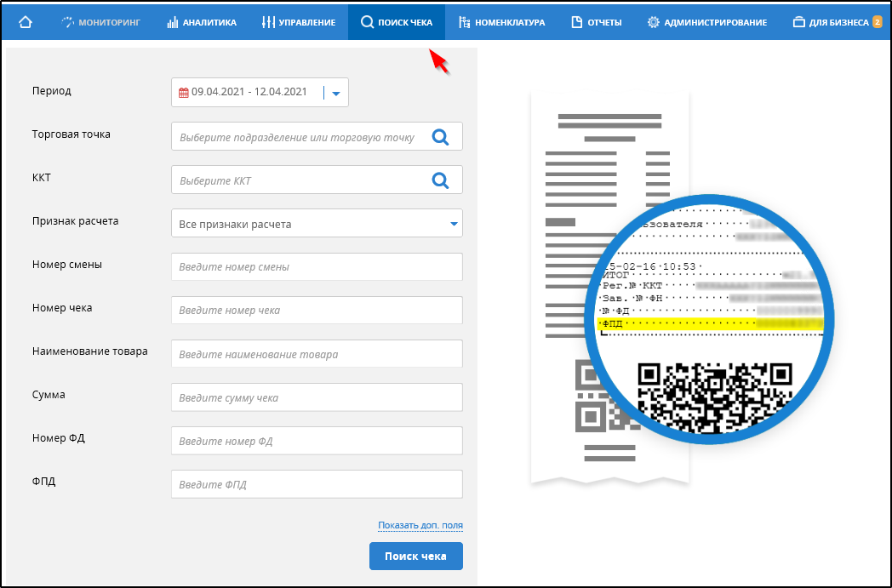Click the magnifier icon in ККТ field
Screen dimensions: 892x588
point(440,180)
